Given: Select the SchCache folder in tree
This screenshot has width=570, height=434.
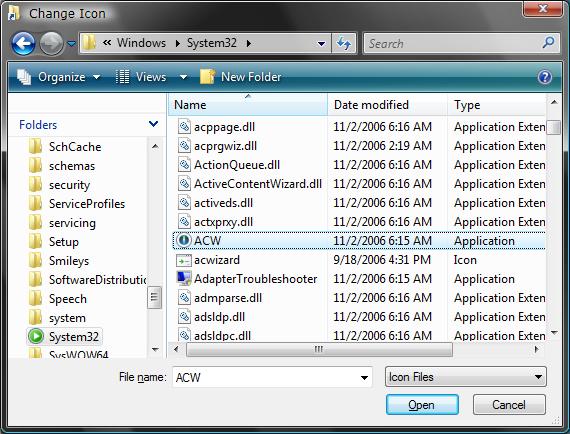Looking at the screenshot, I should coord(65,146).
